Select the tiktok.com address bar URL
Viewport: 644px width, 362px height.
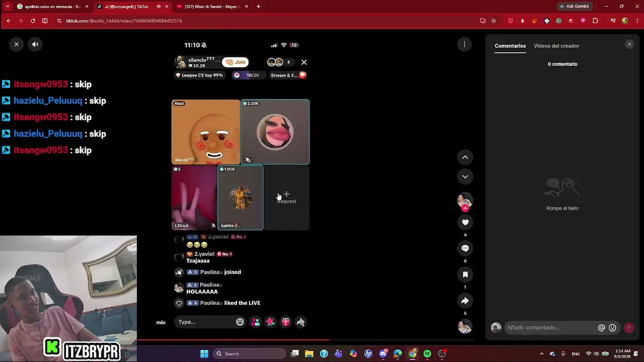(124, 21)
